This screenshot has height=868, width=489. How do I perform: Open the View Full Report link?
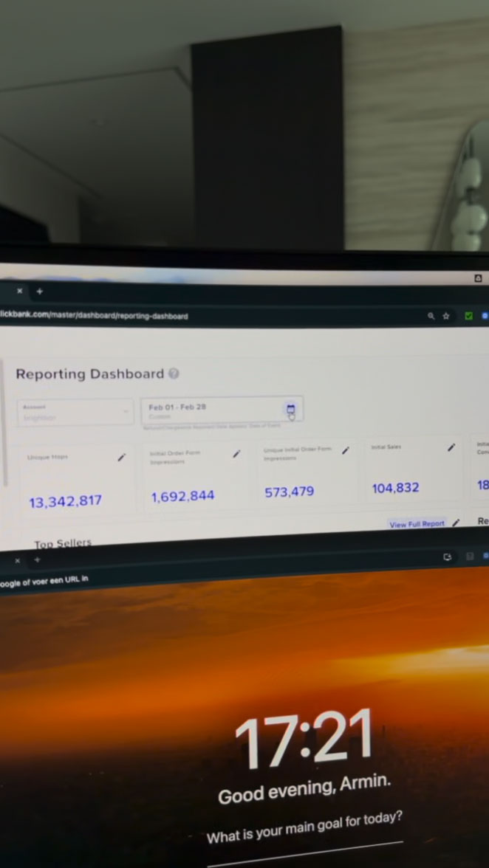click(417, 524)
